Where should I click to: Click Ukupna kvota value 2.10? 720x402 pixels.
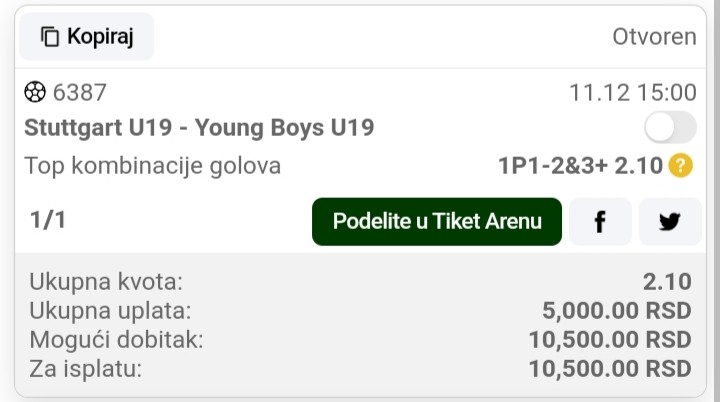tap(667, 282)
